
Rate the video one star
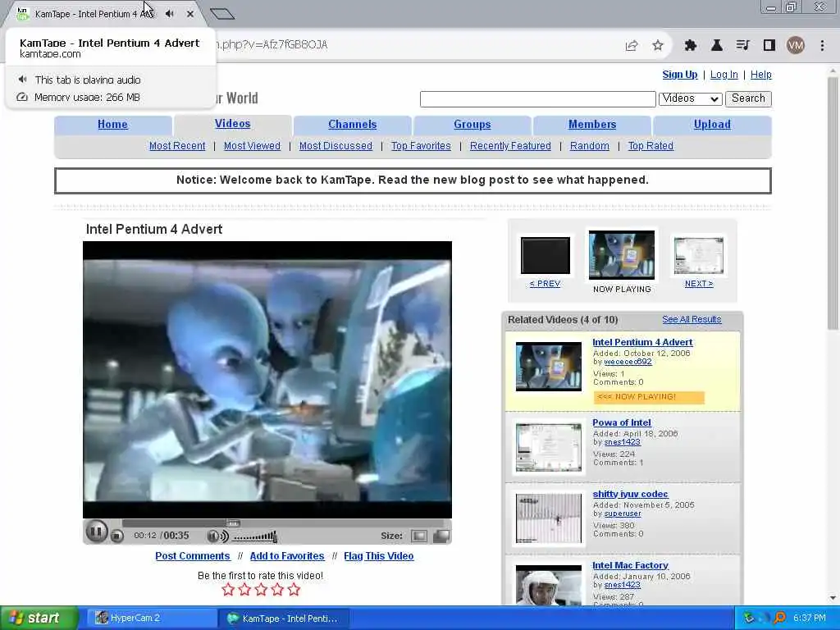[x=228, y=590]
